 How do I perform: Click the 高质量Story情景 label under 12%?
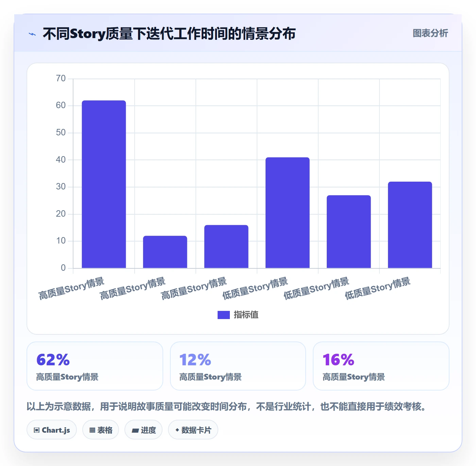[210, 377]
